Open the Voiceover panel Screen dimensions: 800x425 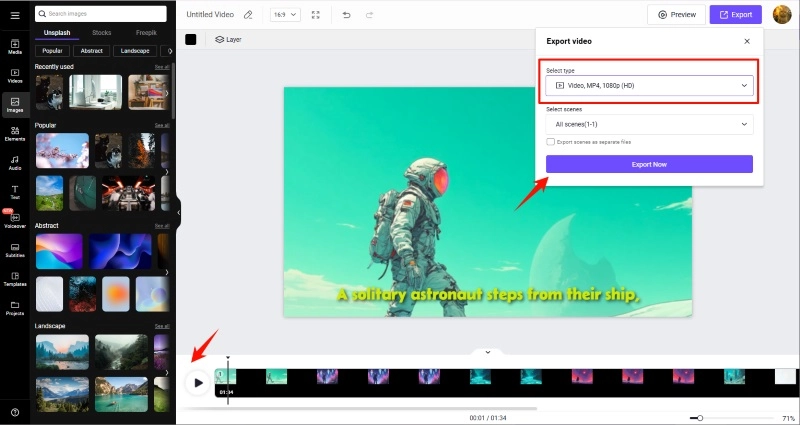coord(15,221)
